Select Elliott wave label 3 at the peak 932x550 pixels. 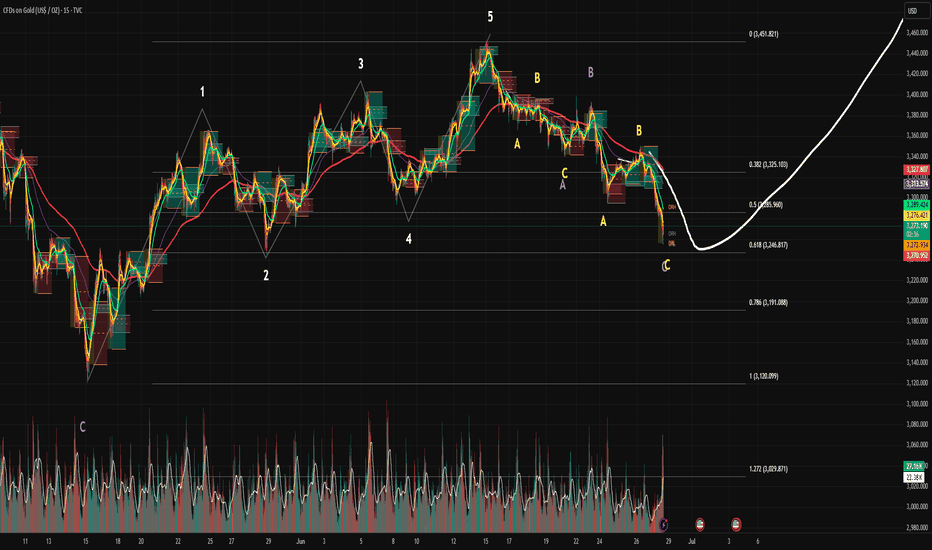(361, 64)
